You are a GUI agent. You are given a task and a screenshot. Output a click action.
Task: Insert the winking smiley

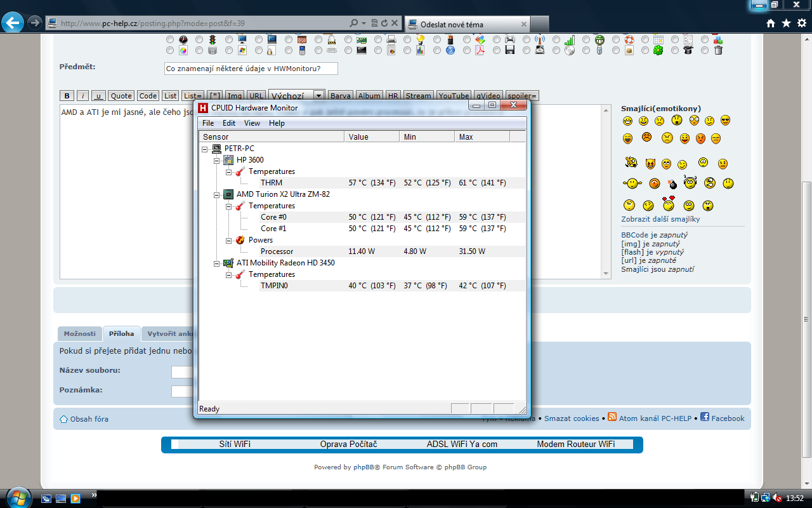(682, 164)
